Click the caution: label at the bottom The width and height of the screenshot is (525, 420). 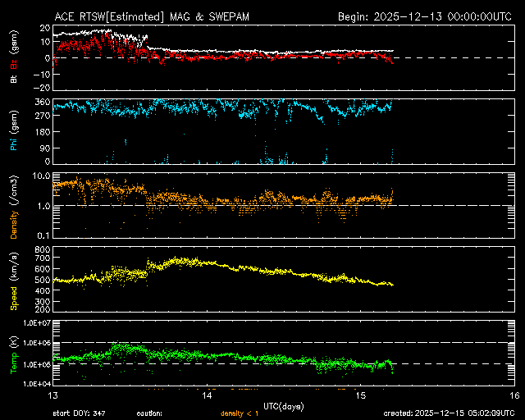[148, 414]
